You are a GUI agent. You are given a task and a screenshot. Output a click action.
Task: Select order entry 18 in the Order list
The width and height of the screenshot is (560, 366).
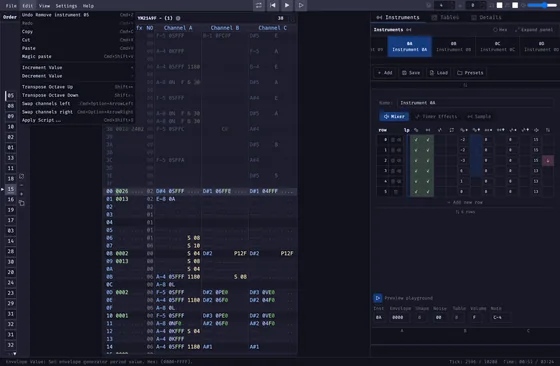click(x=11, y=179)
